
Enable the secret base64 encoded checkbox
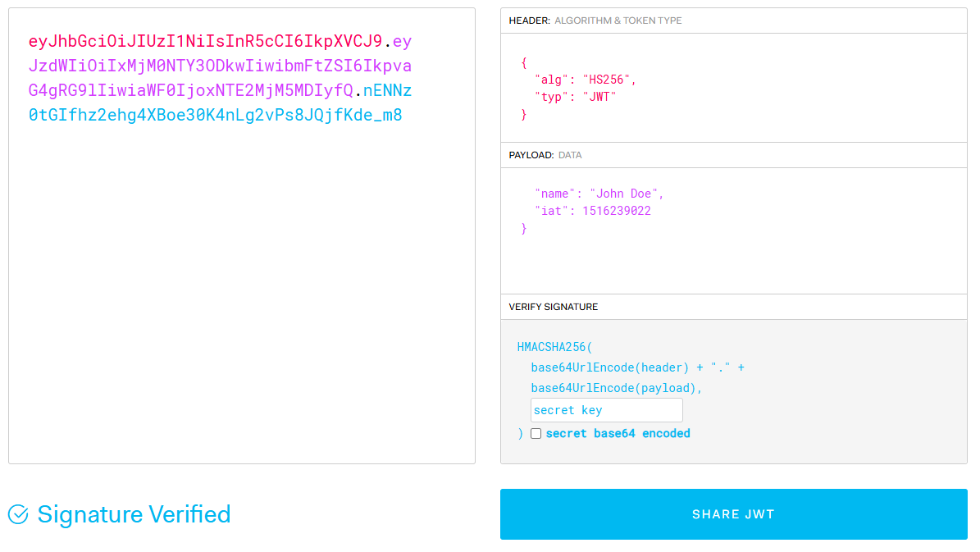point(536,433)
